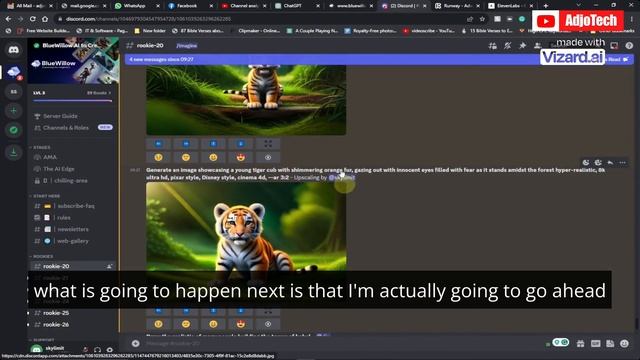The width and height of the screenshot is (640, 360).
Task: Toggle channel notification mute bell
Action: click(507, 46)
